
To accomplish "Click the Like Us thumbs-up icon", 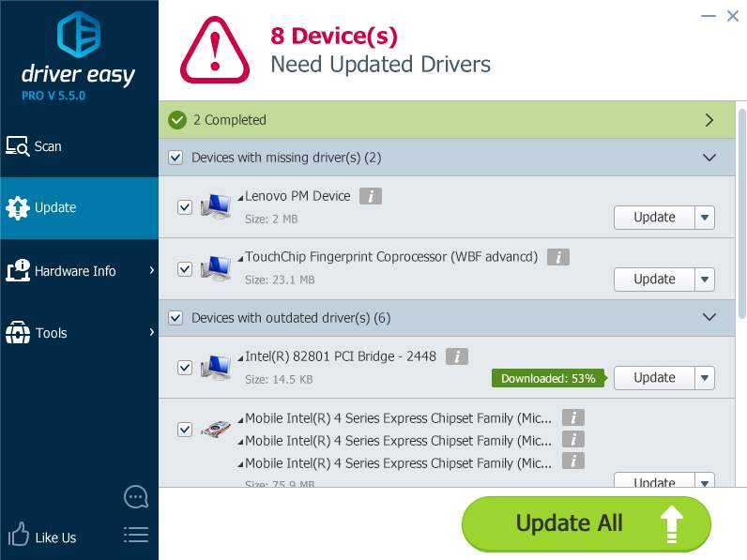I will [x=19, y=537].
